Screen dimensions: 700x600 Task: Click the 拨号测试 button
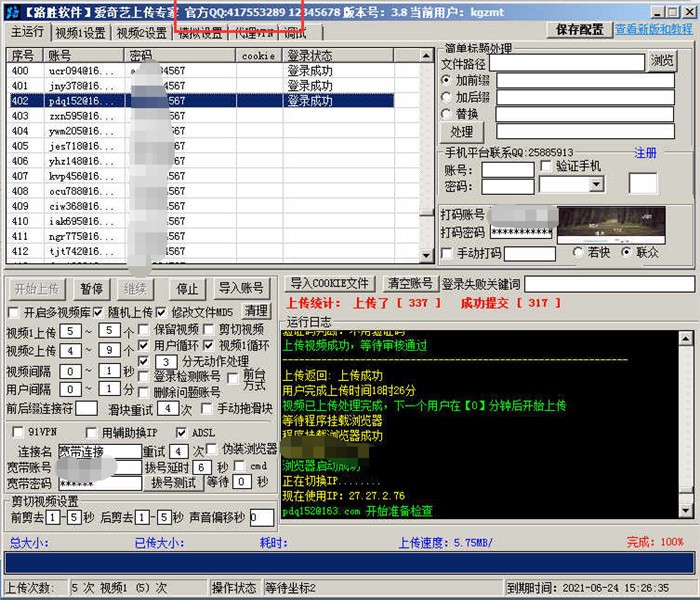pos(173,483)
